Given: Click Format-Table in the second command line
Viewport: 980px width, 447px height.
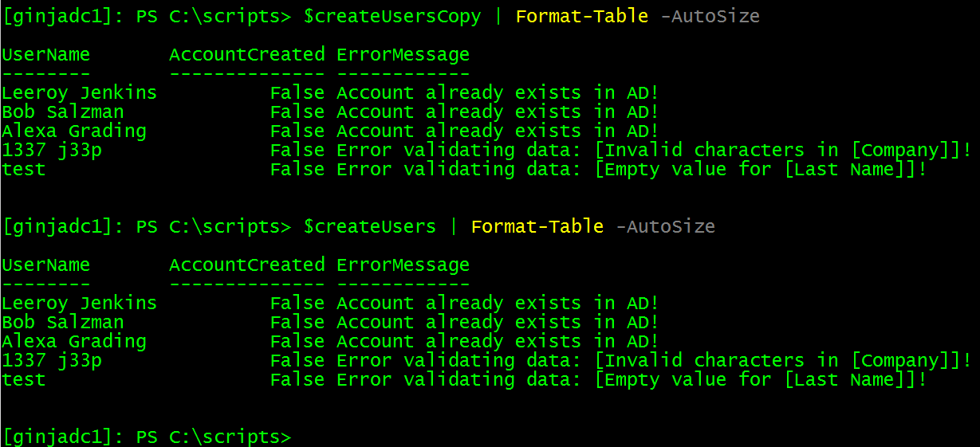Looking at the screenshot, I should (537, 227).
